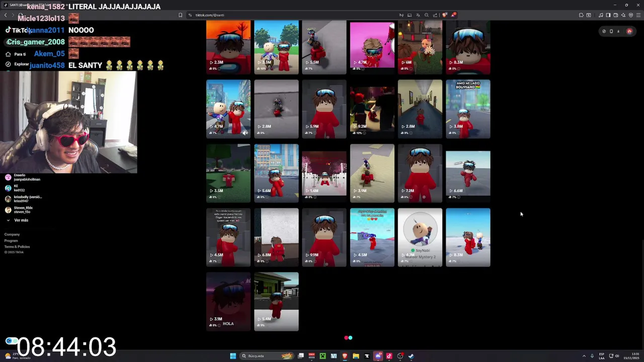Open the browser hamburger main menu
644x362 pixels.
click(x=638, y=15)
